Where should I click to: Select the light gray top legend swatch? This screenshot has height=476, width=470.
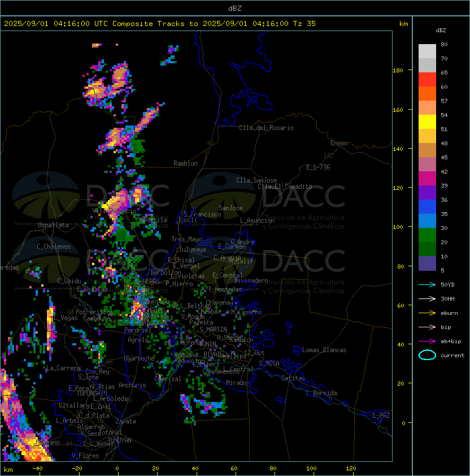tap(427, 51)
